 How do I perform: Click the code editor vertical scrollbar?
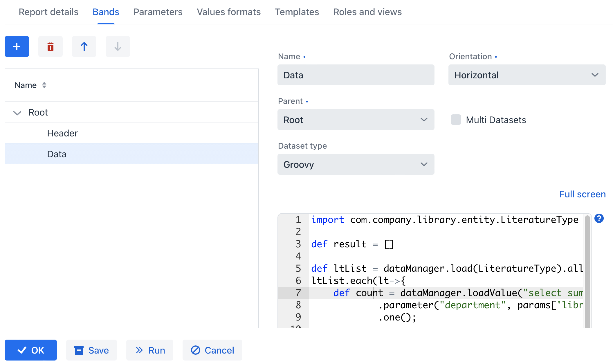click(x=587, y=271)
